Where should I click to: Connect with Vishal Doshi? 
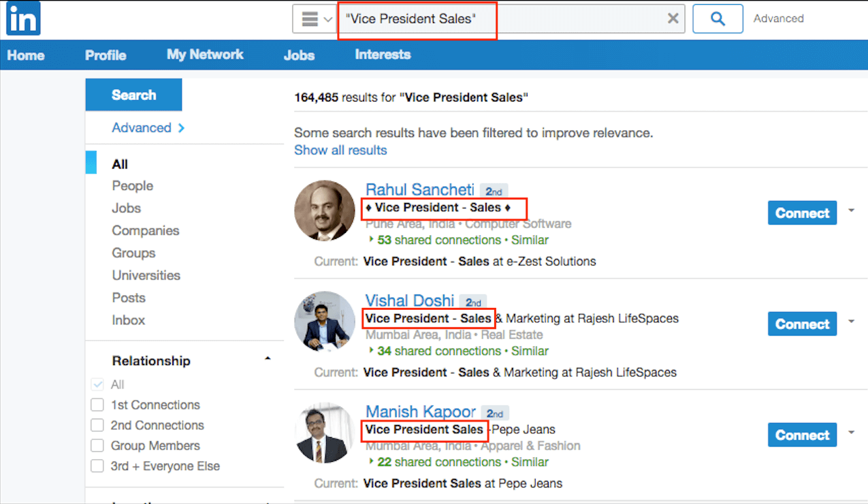click(x=802, y=324)
